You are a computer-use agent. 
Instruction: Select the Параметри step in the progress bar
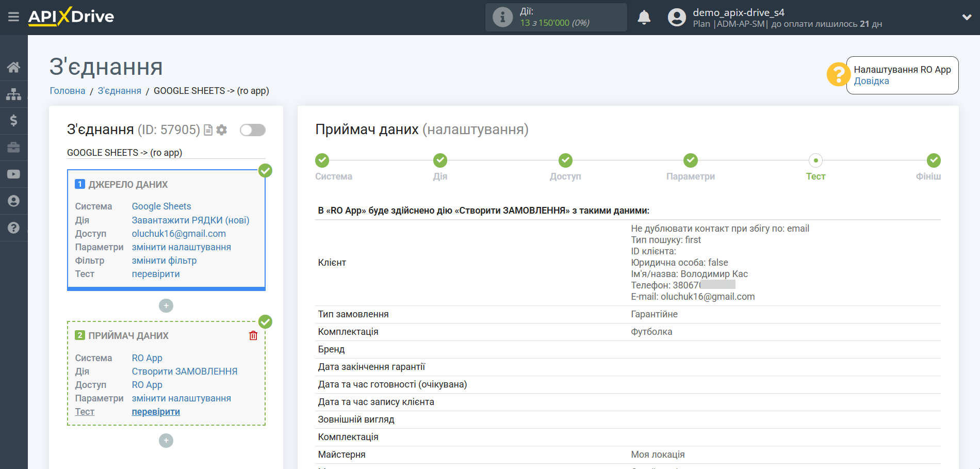(690, 160)
